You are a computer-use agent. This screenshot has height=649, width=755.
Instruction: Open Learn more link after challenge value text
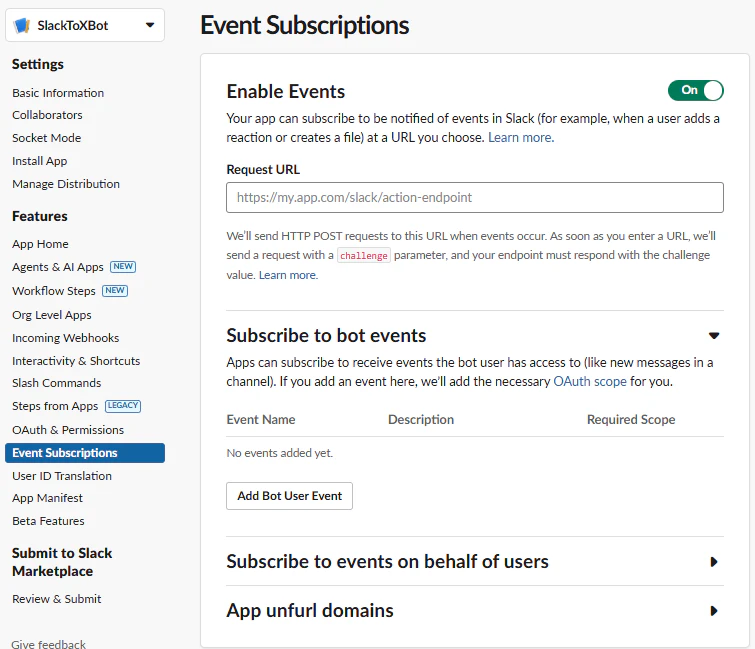pyautogui.click(x=288, y=275)
